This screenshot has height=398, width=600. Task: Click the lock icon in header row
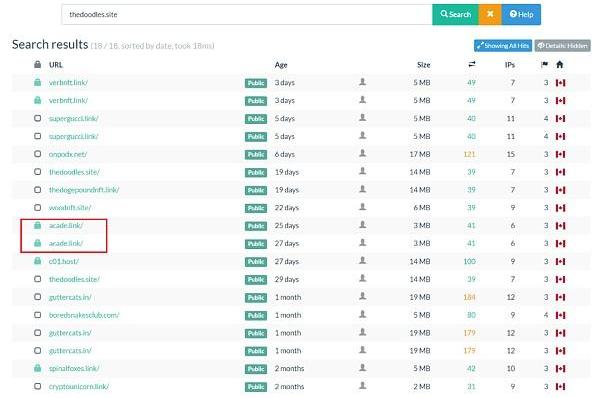pyautogui.click(x=38, y=64)
